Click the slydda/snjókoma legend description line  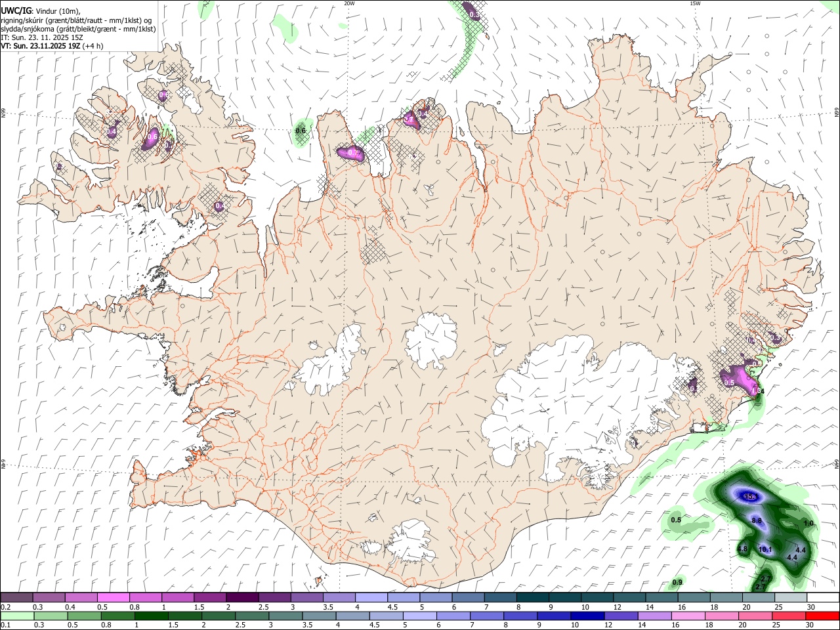click(78, 29)
